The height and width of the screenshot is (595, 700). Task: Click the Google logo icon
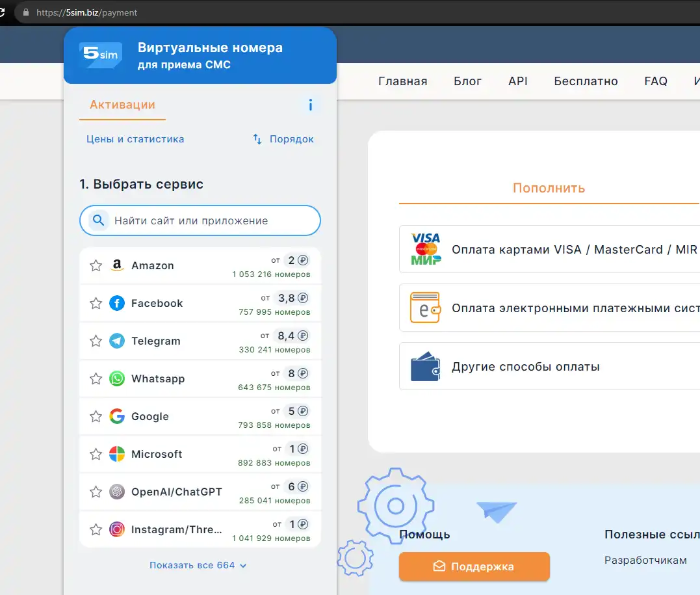[117, 416]
